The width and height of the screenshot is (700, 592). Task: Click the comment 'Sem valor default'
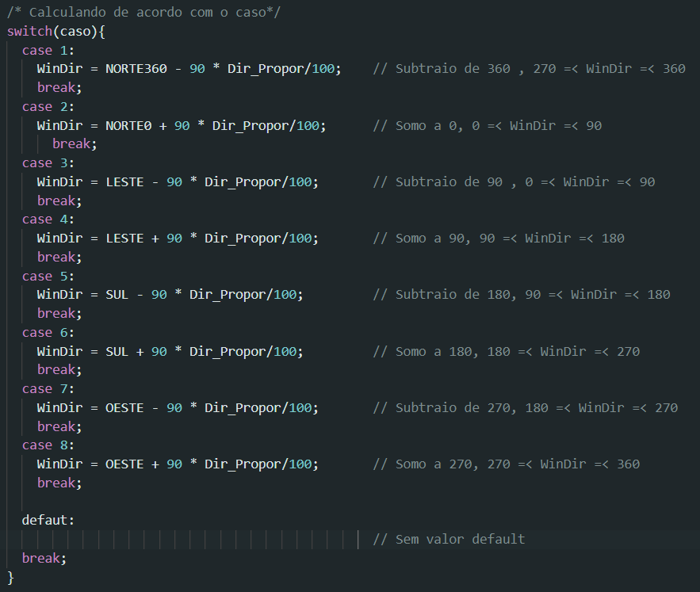coord(449,540)
